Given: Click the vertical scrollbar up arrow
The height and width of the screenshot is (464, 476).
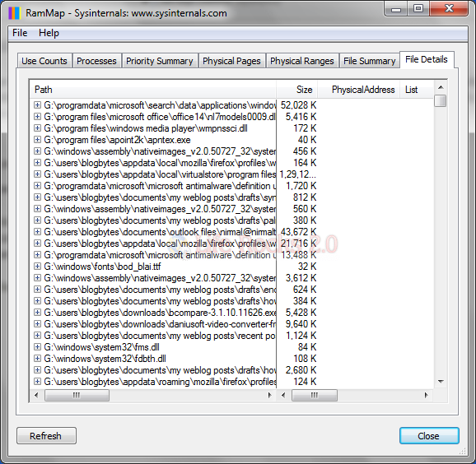Looking at the screenshot, I should pyautogui.click(x=441, y=88).
